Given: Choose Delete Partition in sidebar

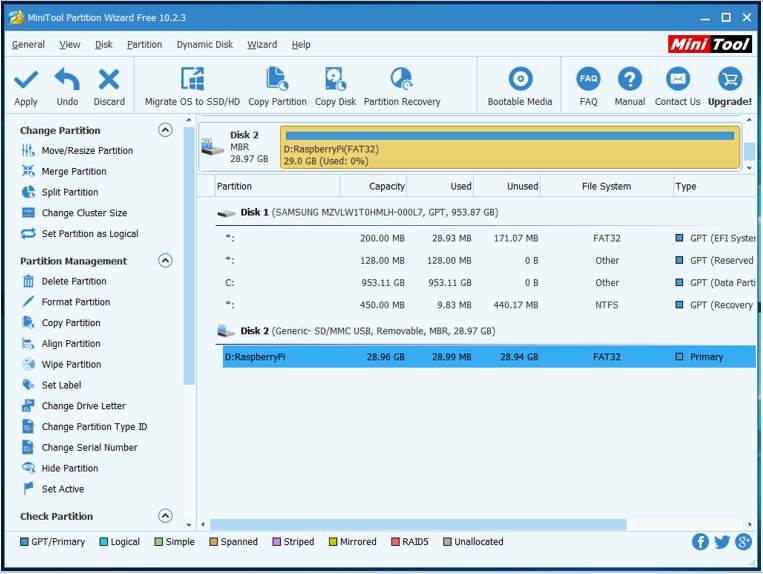Looking at the screenshot, I should click(74, 282).
